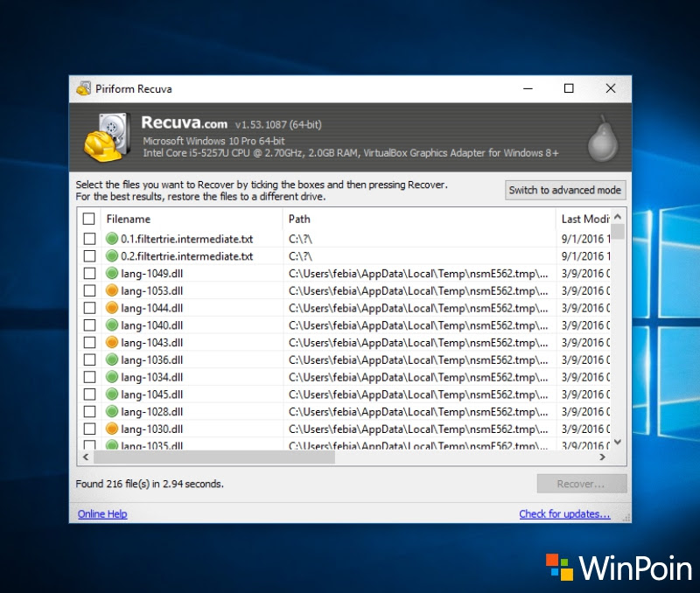The width and height of the screenshot is (700, 593).
Task: Click orange status dot for lang-1044.dll
Action: pyautogui.click(x=112, y=308)
